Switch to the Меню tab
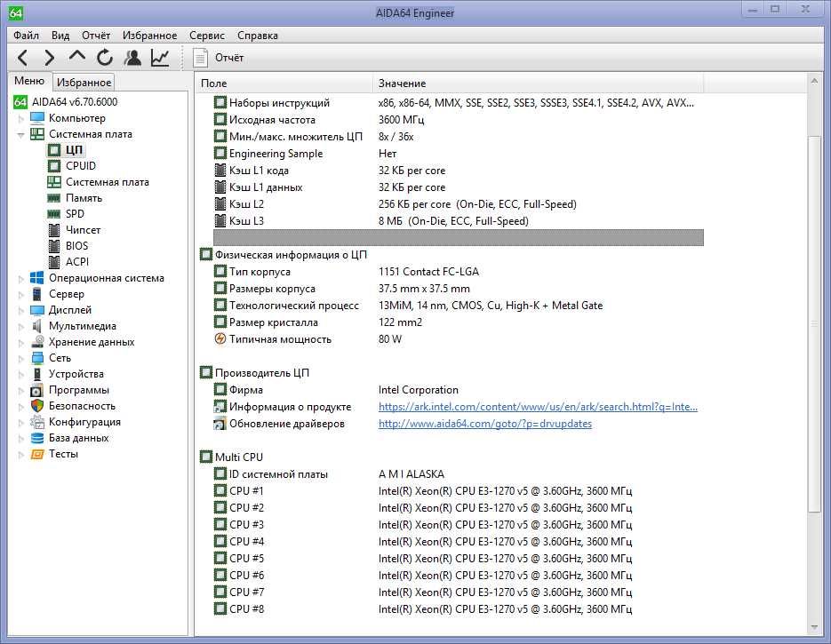 click(29, 81)
